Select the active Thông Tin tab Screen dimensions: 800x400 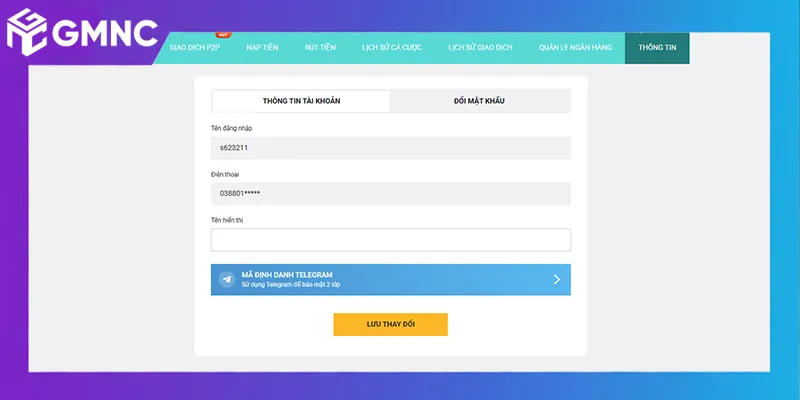(x=657, y=47)
